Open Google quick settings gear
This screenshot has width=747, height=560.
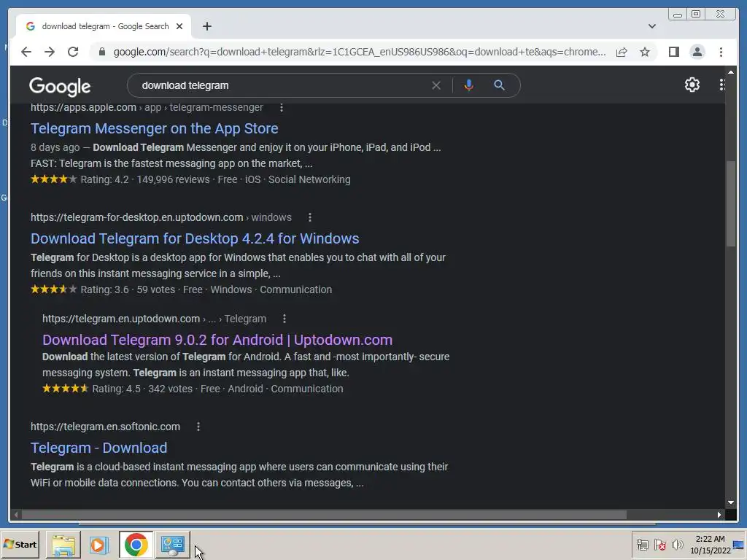click(x=692, y=85)
